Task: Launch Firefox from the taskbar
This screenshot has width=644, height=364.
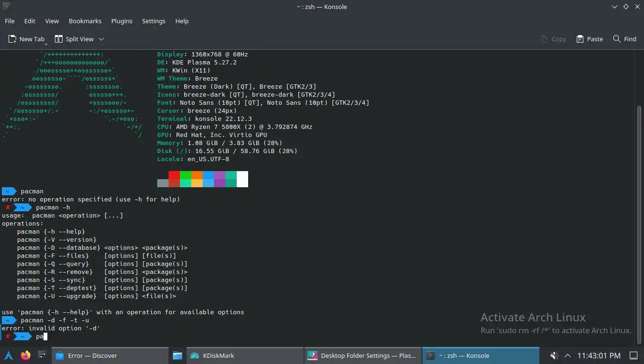Action: click(x=26, y=355)
